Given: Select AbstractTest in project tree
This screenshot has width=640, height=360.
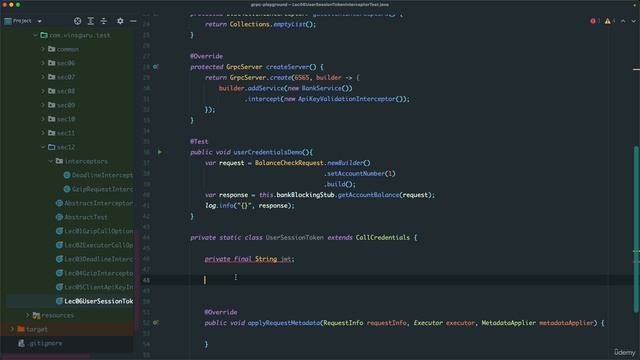Looking at the screenshot, I should [x=82, y=217].
